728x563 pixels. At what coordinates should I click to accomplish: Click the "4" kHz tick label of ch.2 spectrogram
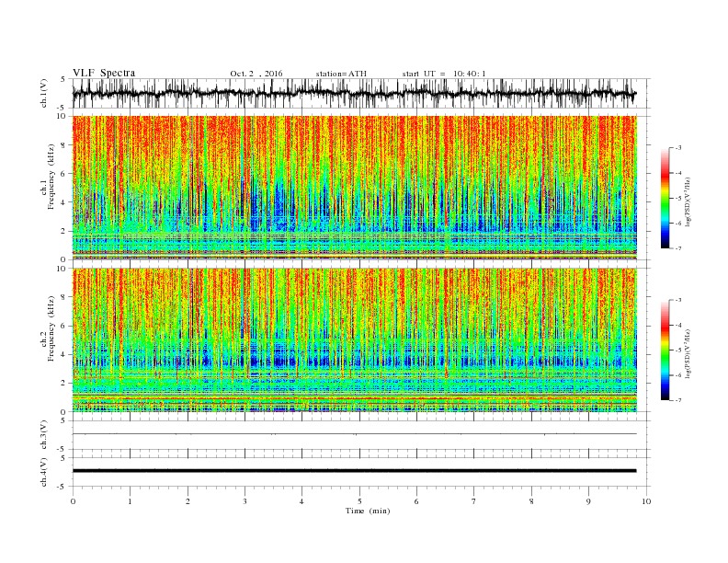point(64,354)
